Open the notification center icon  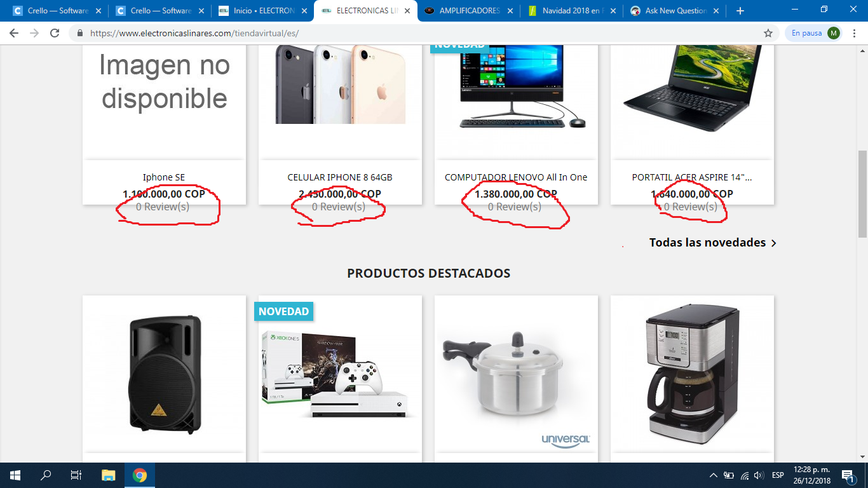(848, 475)
